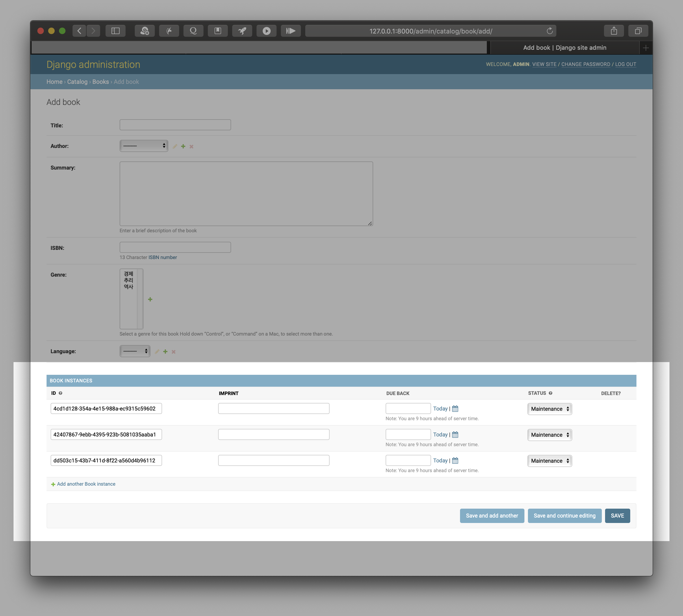Click Save and add another button
This screenshot has width=683, height=616.
[x=492, y=515]
